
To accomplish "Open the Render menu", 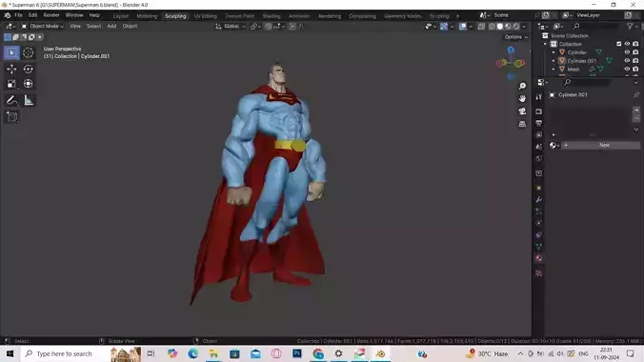I will point(51,15).
